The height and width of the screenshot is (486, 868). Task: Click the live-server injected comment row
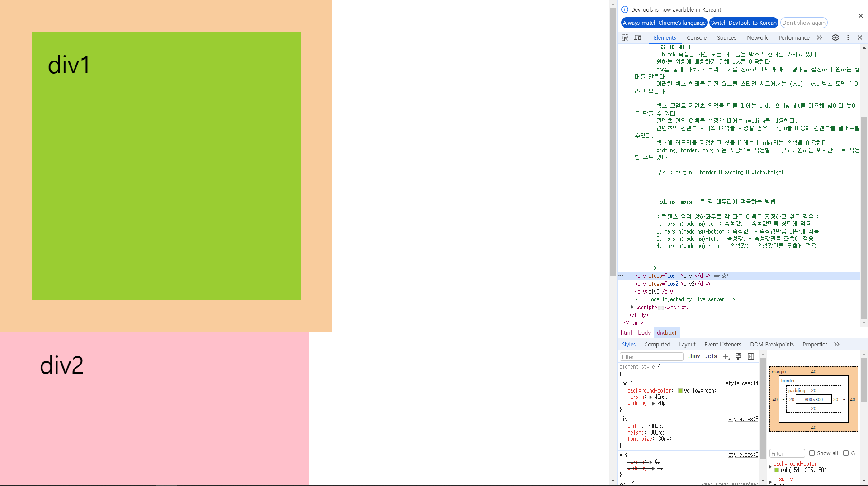tap(685, 299)
